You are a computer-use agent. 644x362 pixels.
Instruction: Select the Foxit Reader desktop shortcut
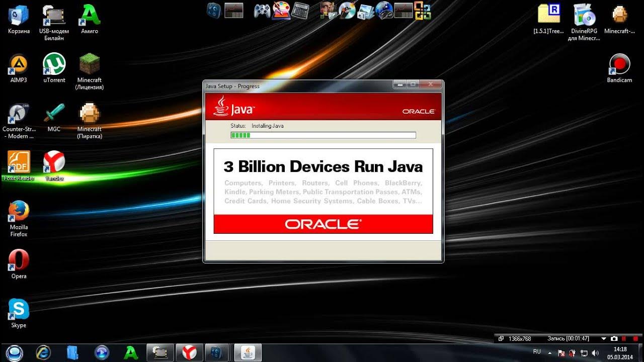(19, 166)
